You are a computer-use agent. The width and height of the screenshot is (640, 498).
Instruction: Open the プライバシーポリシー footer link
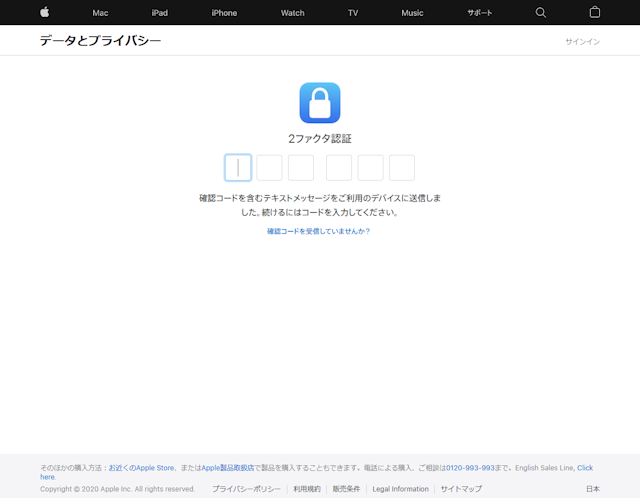(x=246, y=489)
